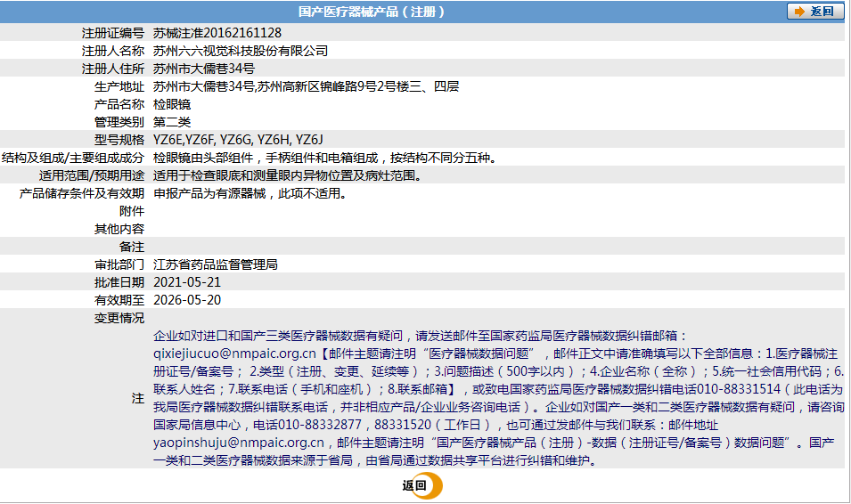Click approval department 江苏省药品监督管理局
Viewport: 851px width, 504px height.
(216, 264)
